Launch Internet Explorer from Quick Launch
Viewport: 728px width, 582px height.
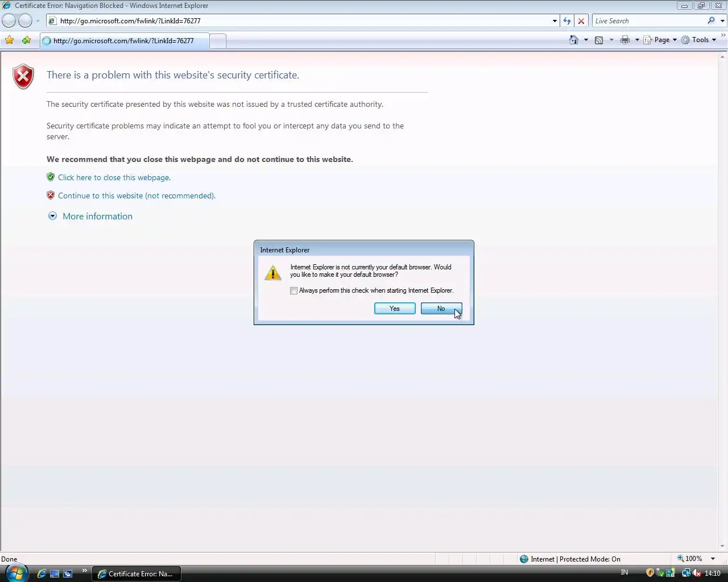coord(42,573)
